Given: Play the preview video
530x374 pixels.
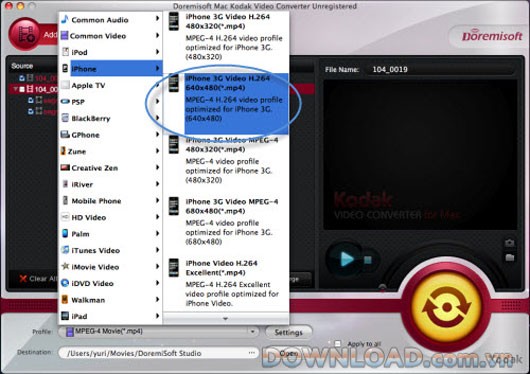Looking at the screenshot, I should [x=345, y=259].
